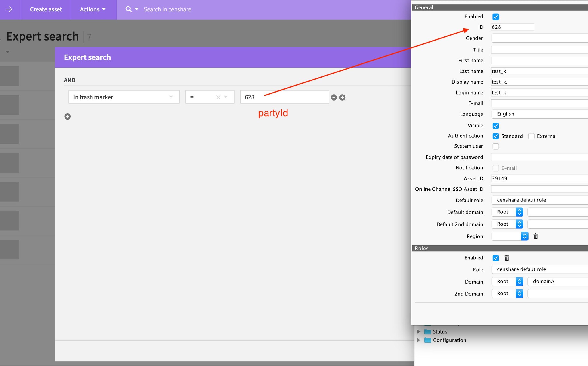Viewport: 588px width, 366px height.
Task: Check the External authentication checkbox
Action: click(531, 136)
